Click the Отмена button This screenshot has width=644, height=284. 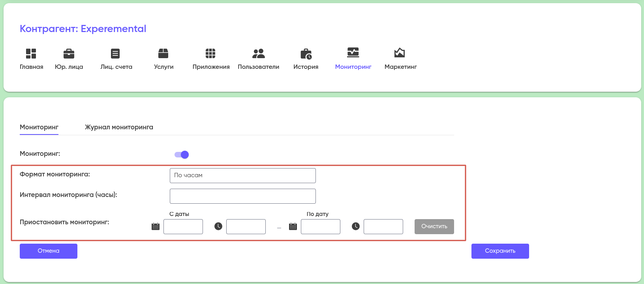click(49, 251)
